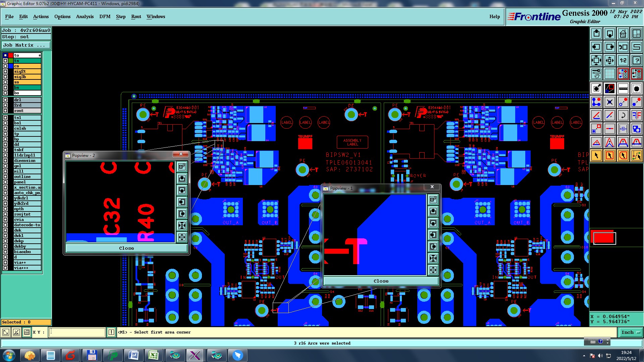644x362 pixels.
Task: Select the mirror feature F icon
Action: (636, 115)
